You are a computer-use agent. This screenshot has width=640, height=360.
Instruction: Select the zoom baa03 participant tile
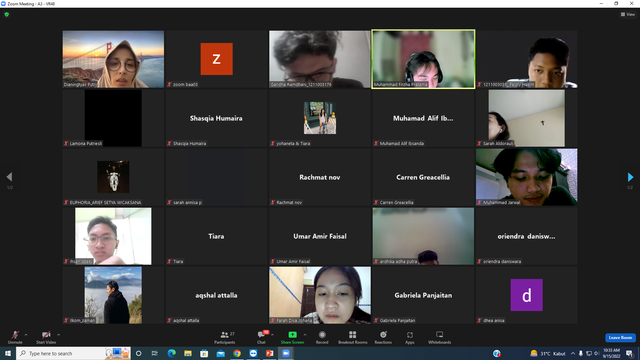coord(216,59)
